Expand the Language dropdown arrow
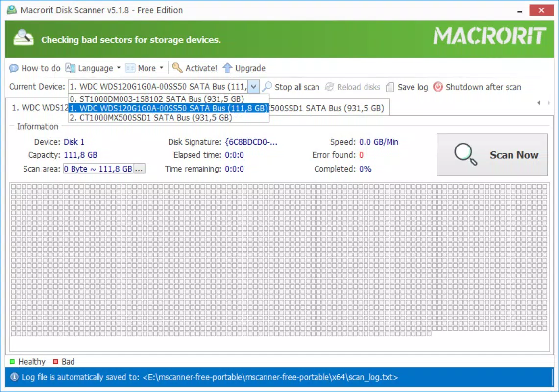The height and width of the screenshot is (392, 559). tap(119, 68)
